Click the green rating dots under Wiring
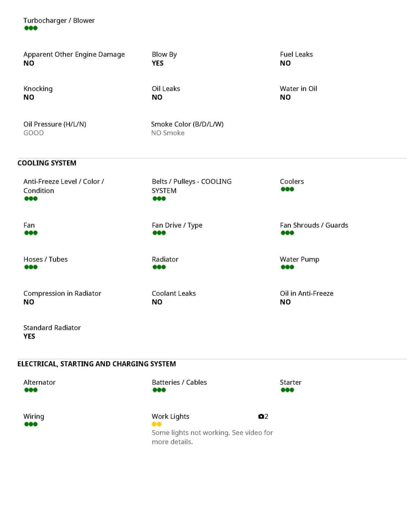Image resolution: width=411 pixels, height=532 pixels. pyautogui.click(x=31, y=424)
